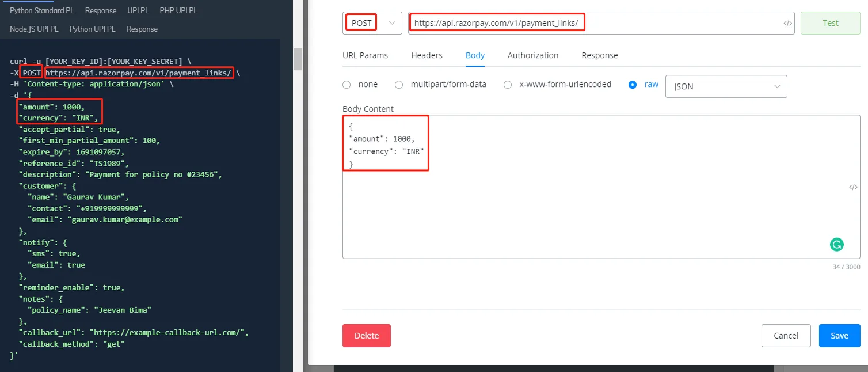Open the Response tab in request editor

pyautogui.click(x=599, y=55)
